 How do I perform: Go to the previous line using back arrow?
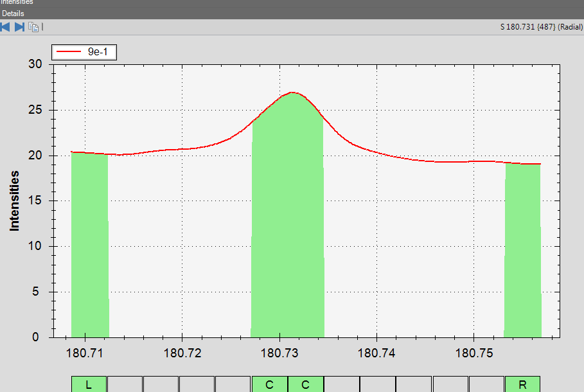5,27
